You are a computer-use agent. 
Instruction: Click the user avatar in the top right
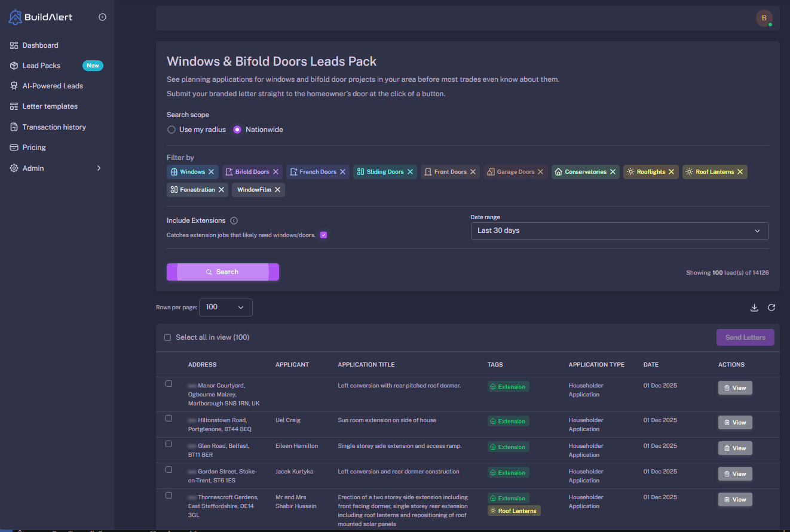[x=764, y=18]
